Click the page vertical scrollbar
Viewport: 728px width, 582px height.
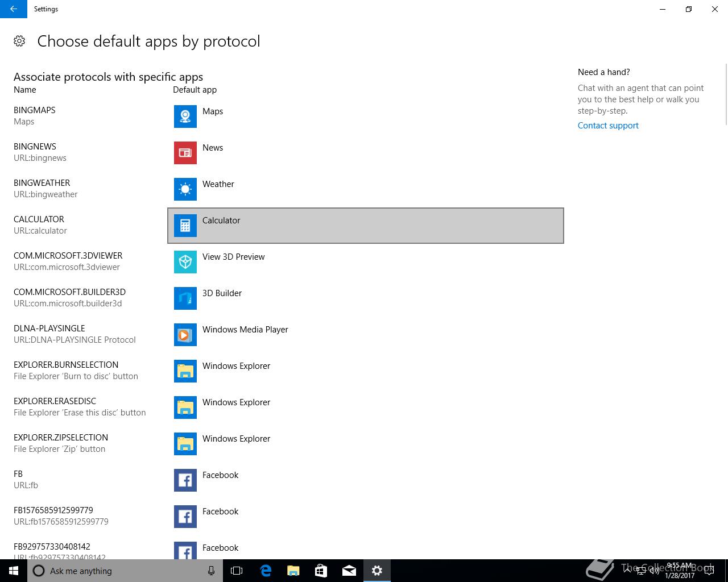pos(726,94)
